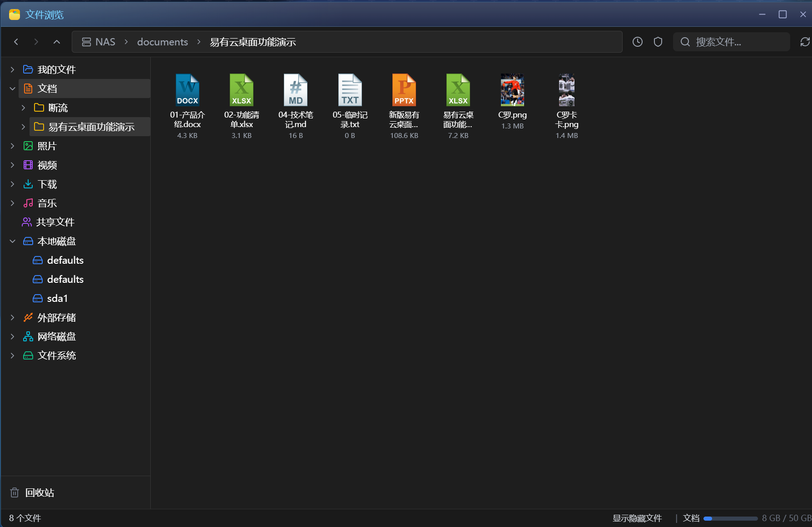Refresh the file list
The height and width of the screenshot is (527, 812).
click(x=805, y=42)
